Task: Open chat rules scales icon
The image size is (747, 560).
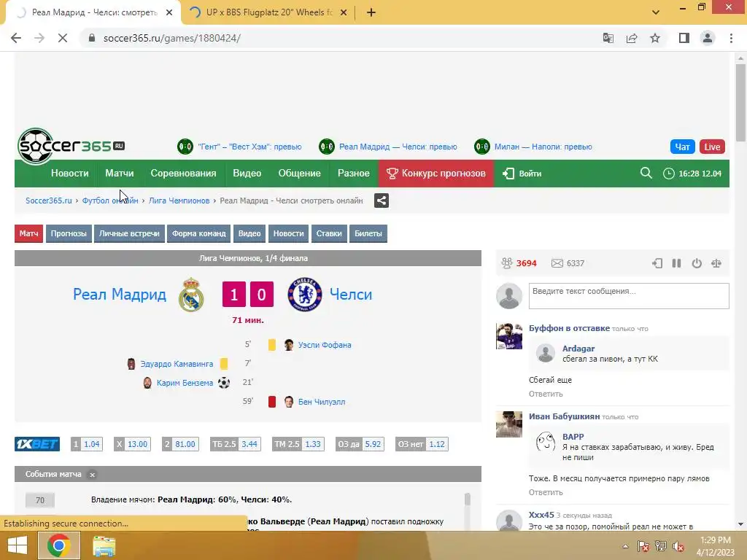Action: (x=716, y=263)
